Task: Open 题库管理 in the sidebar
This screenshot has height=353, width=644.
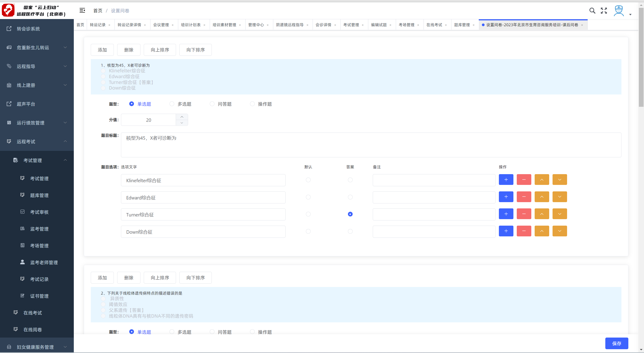Action: [x=39, y=195]
